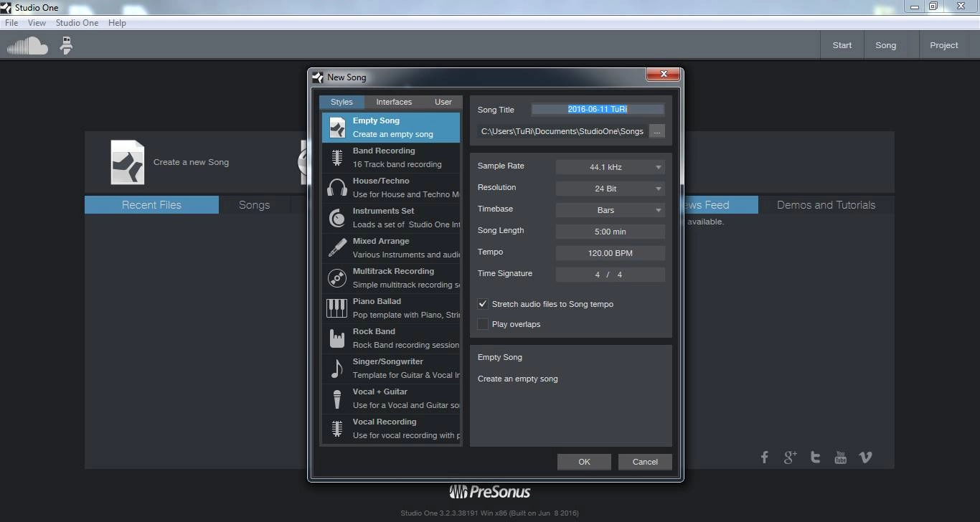
Task: Click the Tempo 120.00 BPM field
Action: pyautogui.click(x=611, y=253)
